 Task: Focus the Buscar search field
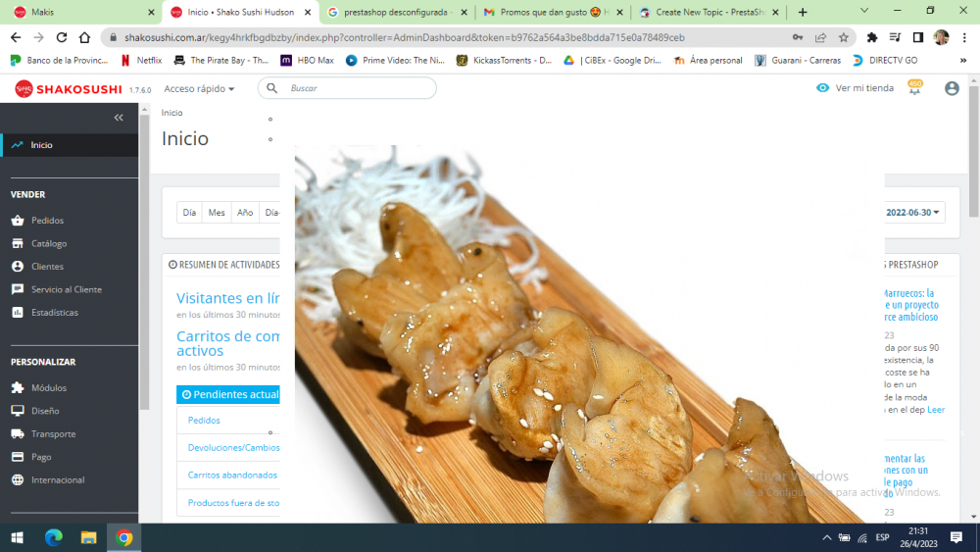[x=347, y=88]
